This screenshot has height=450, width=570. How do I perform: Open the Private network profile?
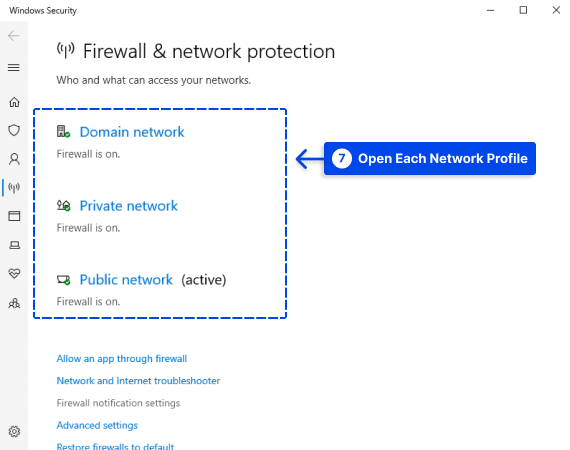pyautogui.click(x=129, y=206)
